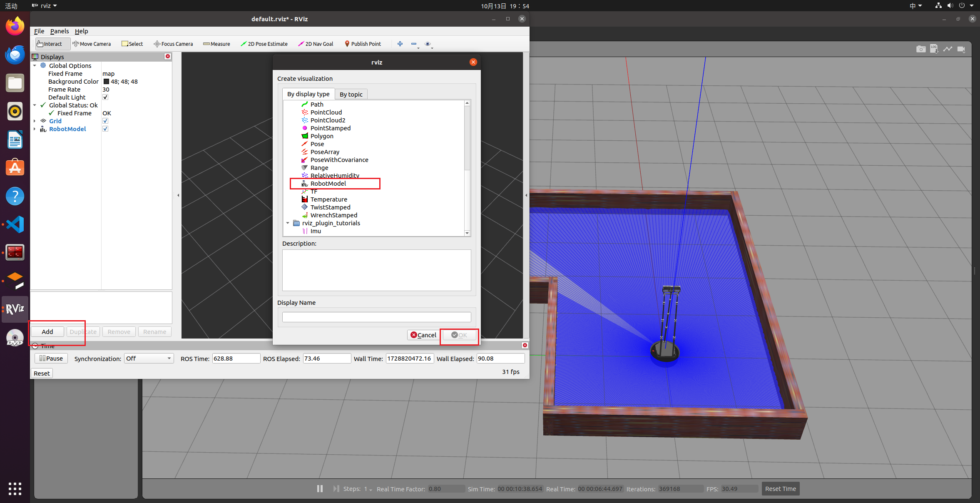980x503 pixels.
Task: Open Thunderbird mail from the dock
Action: click(x=15, y=55)
